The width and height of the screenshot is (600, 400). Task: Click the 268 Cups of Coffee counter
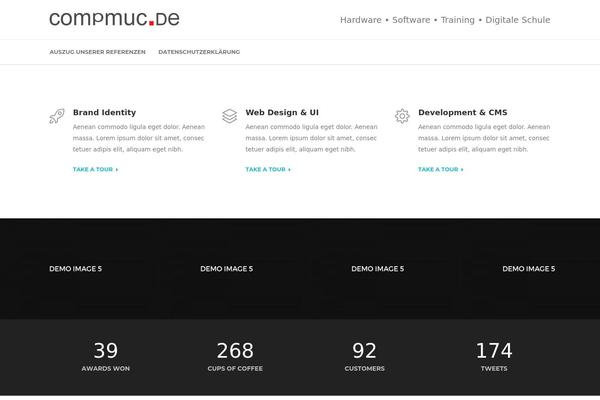pos(235,356)
